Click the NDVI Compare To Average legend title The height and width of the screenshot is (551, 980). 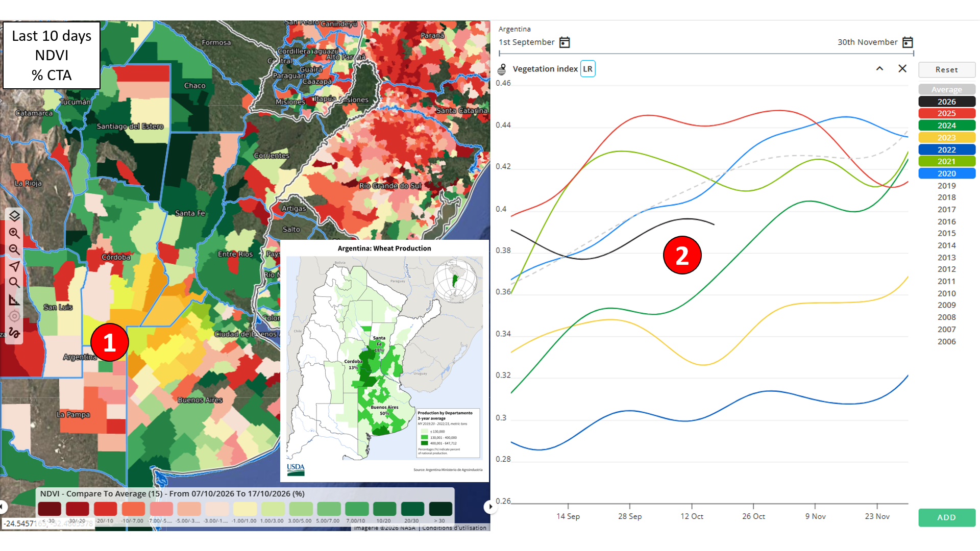click(173, 494)
